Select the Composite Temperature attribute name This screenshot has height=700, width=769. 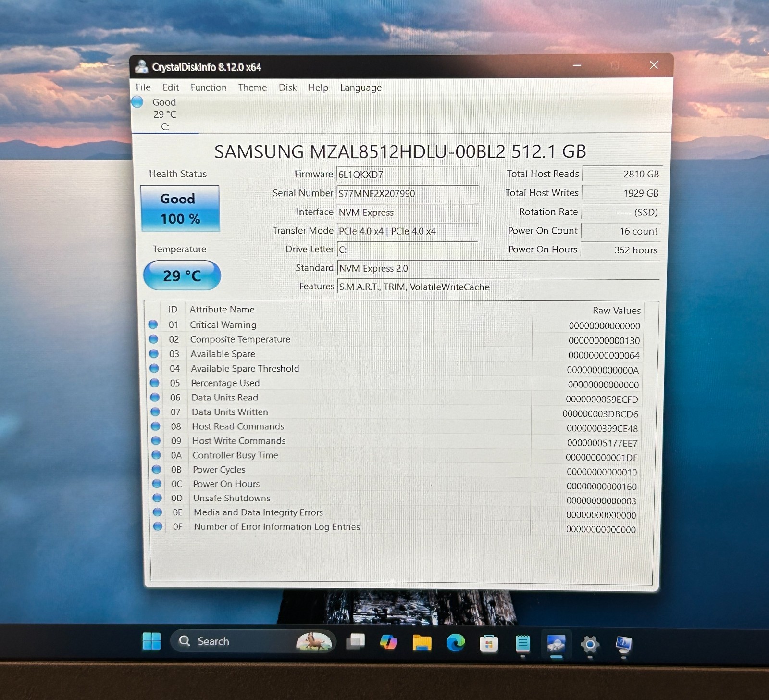click(x=240, y=339)
